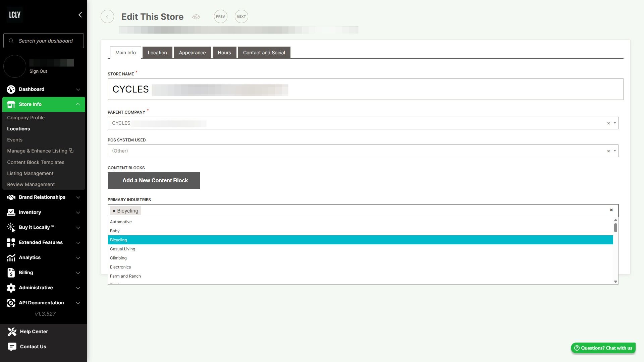
Task: Clear all primary industries selections
Action: [x=611, y=210]
